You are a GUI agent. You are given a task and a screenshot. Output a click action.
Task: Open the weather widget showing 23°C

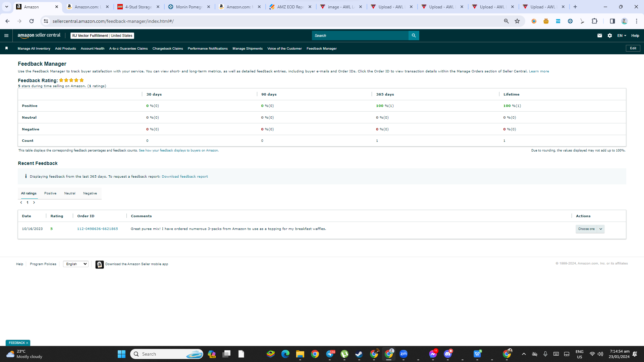point(24,354)
